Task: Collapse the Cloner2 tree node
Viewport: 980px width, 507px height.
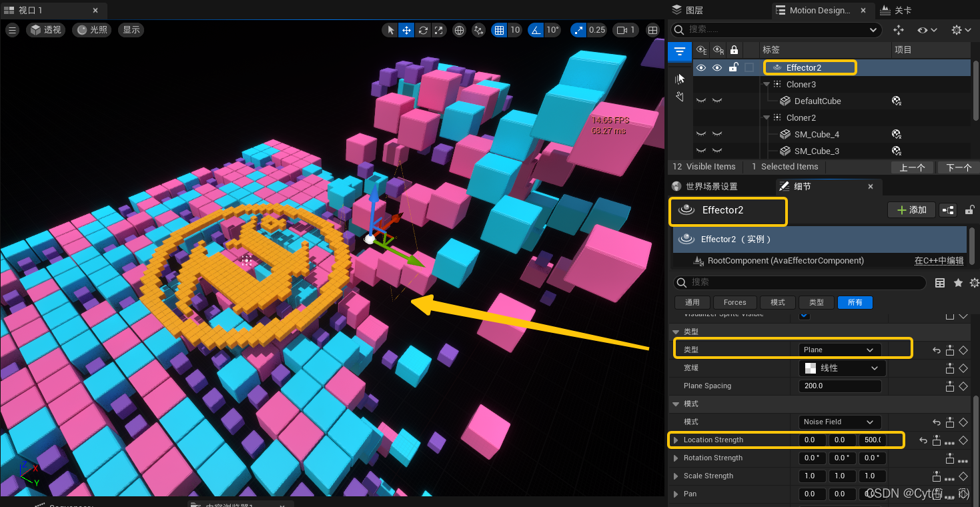Action: point(767,117)
